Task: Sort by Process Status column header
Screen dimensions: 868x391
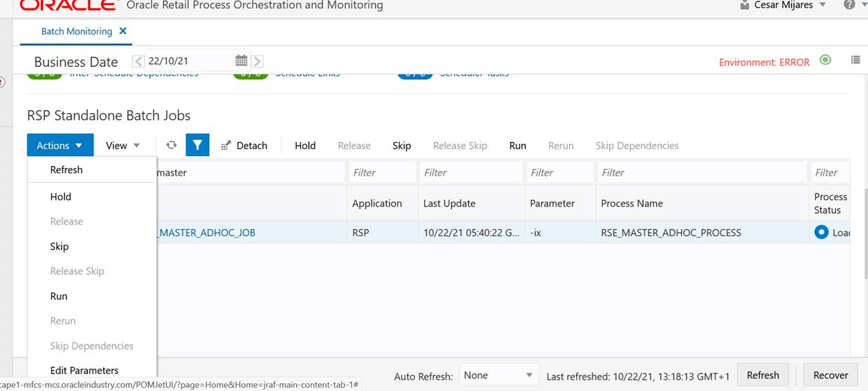Action: [831, 203]
